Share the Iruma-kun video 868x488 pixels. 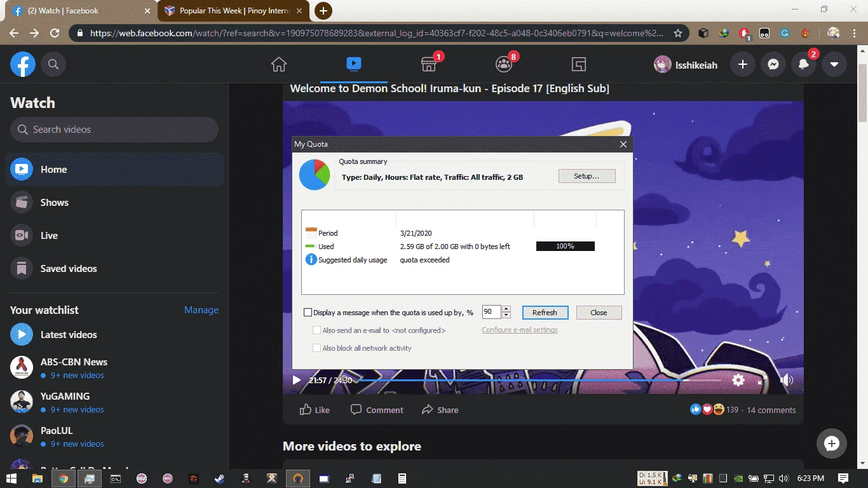(440, 410)
